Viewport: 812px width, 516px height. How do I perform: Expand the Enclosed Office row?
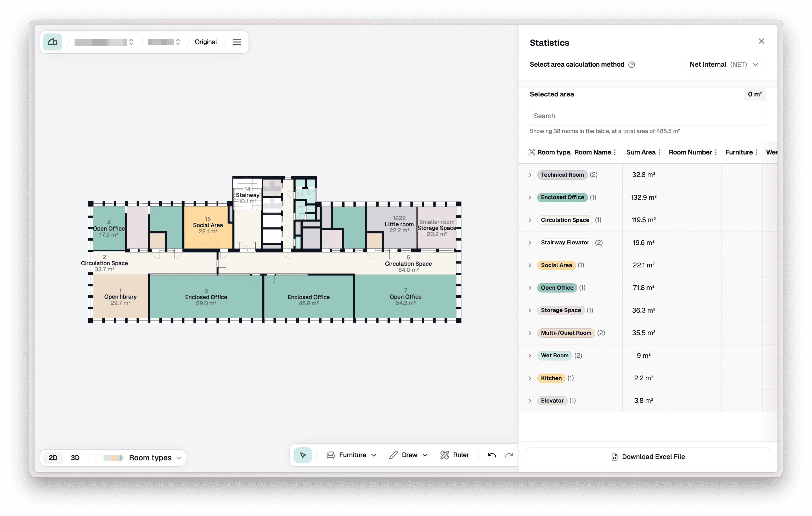tap(530, 198)
